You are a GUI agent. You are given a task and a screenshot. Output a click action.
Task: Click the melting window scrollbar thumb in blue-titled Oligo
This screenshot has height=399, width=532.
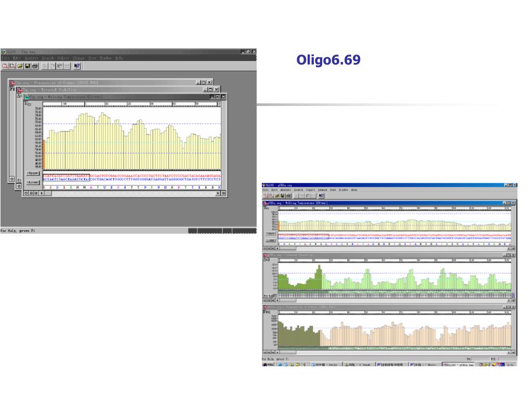click(288, 248)
